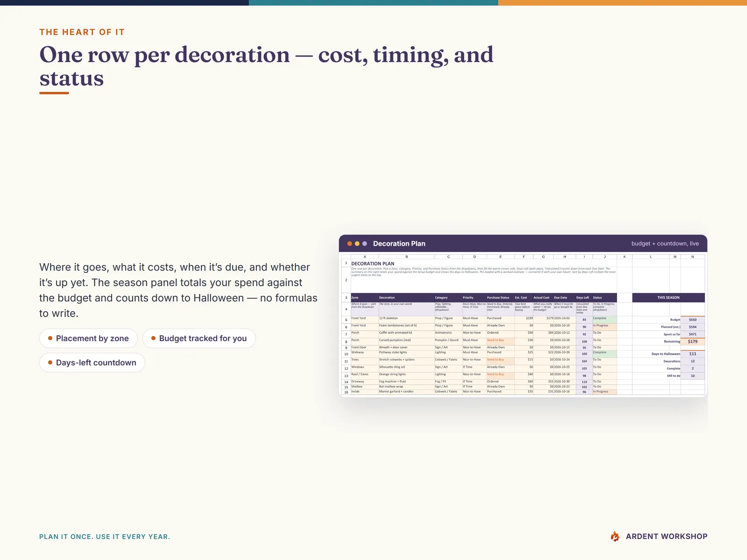Select the 'Stretch cobwebs + spiders' cell
Screen dimensions: 747x560
(406, 361)
